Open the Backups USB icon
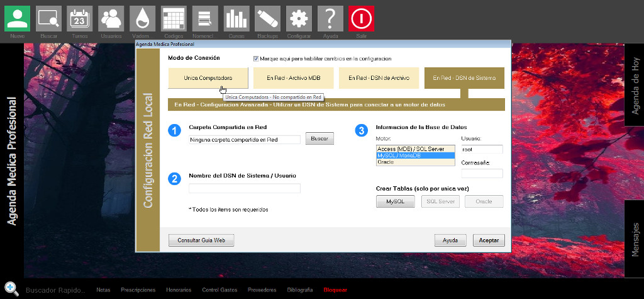Viewport: 644px width, 299px height. pyautogui.click(x=267, y=18)
